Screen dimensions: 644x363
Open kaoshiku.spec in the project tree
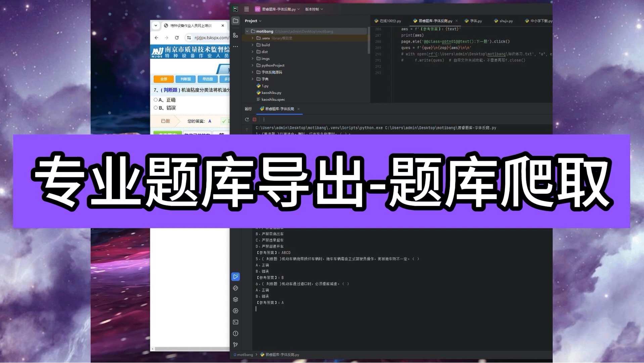click(x=271, y=99)
